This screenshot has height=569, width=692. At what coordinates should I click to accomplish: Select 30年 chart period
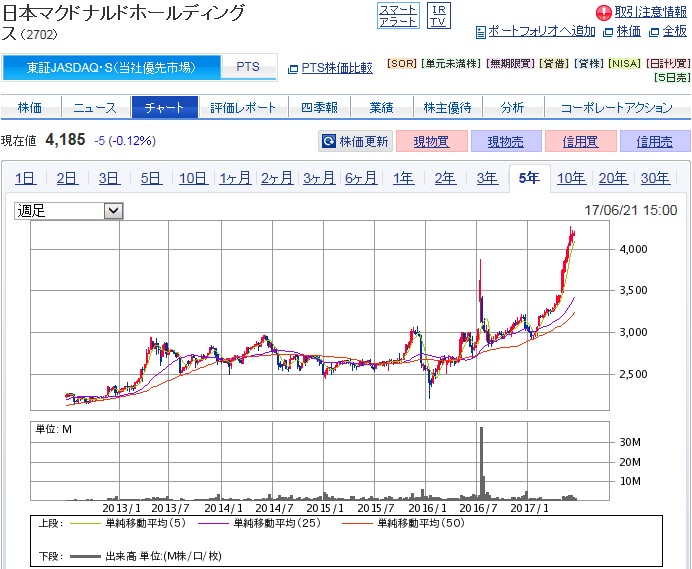pyautogui.click(x=655, y=178)
